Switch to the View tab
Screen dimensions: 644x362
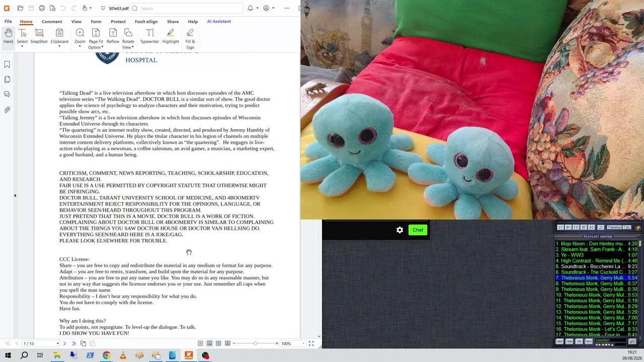76,22
